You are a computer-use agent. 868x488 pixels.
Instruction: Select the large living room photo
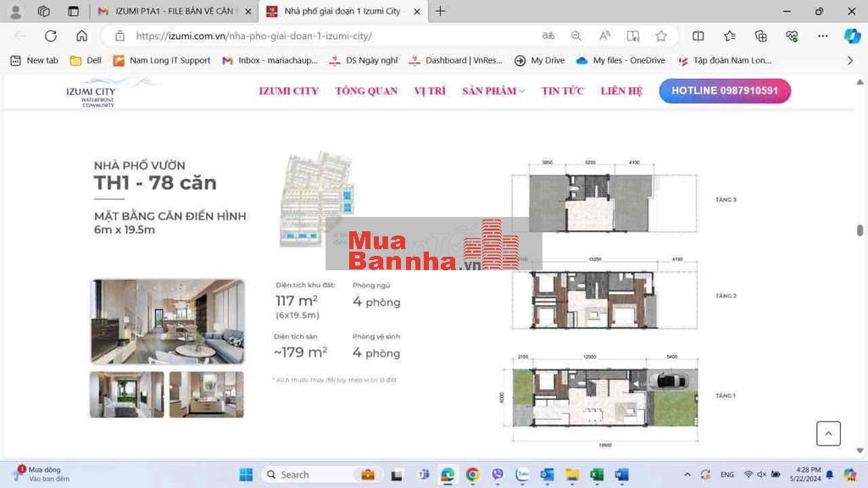point(167,322)
